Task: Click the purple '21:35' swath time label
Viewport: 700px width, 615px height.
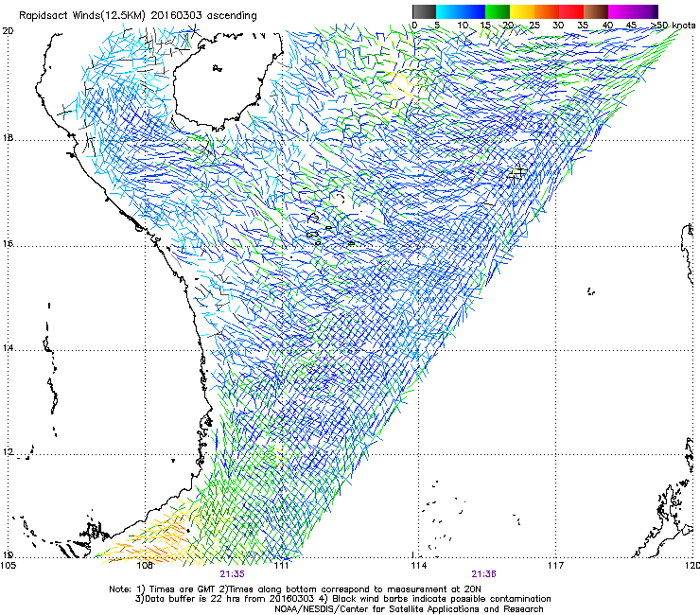Action: point(232,574)
